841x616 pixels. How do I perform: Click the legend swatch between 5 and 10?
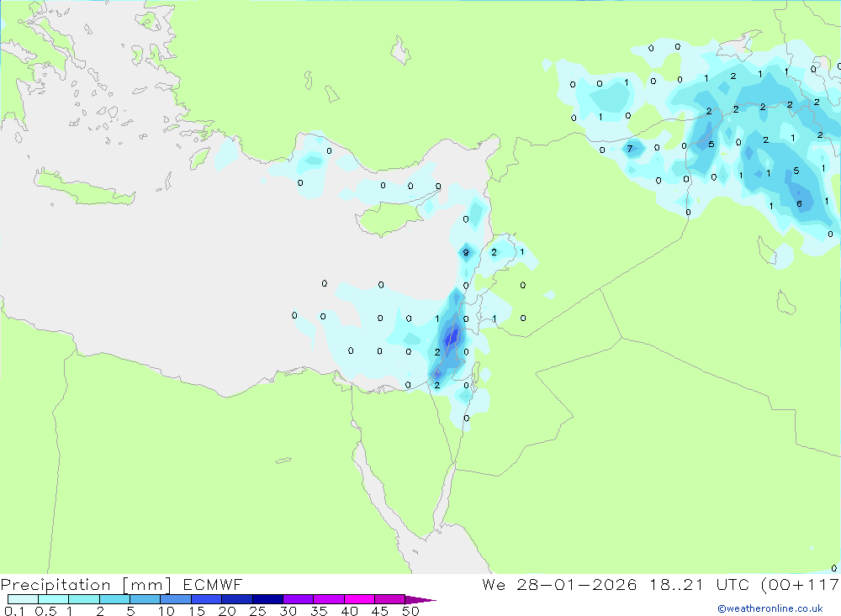pyautogui.click(x=145, y=599)
